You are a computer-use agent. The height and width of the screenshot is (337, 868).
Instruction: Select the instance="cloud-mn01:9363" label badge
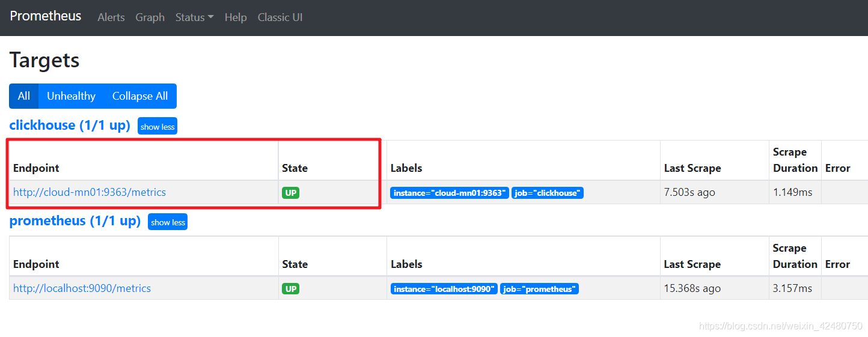[450, 193]
